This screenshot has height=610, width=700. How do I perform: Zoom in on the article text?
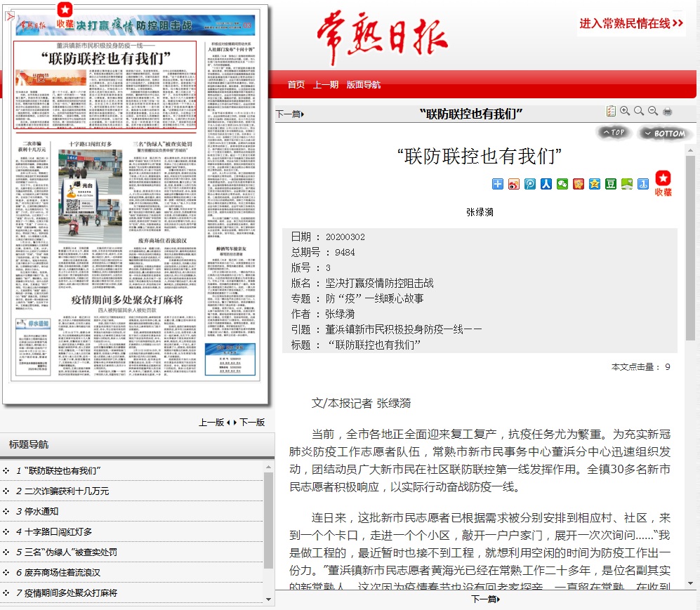pyautogui.click(x=625, y=111)
